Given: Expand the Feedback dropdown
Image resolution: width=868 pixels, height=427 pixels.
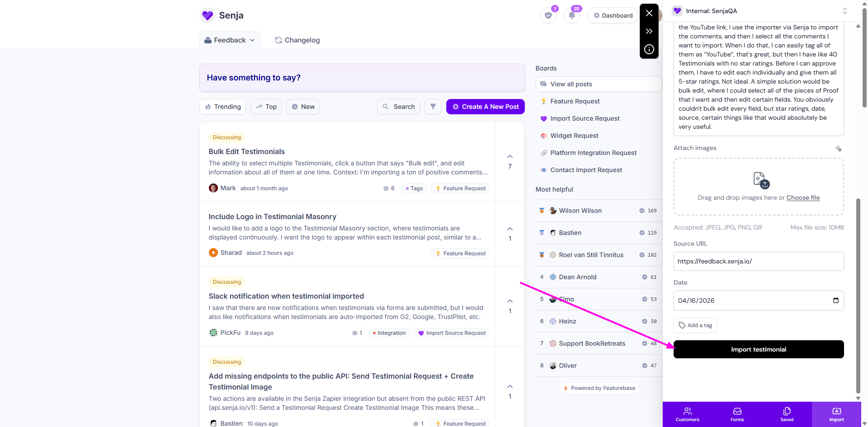Looking at the screenshot, I should point(230,40).
